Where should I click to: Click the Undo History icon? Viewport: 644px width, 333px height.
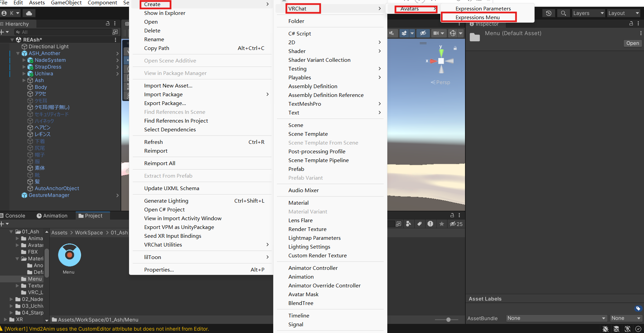point(548,13)
